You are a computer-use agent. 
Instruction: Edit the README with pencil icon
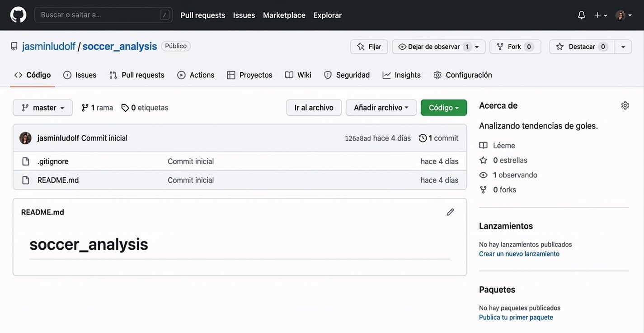tap(450, 212)
